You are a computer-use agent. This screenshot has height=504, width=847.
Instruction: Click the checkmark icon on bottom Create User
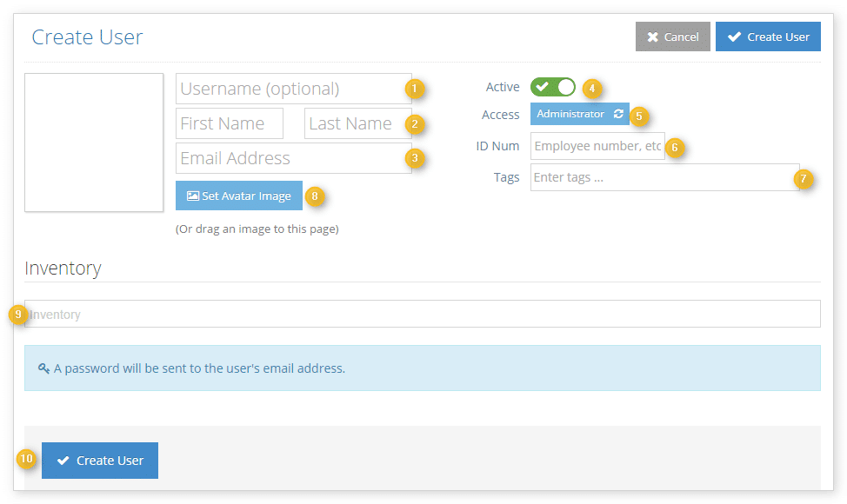(x=63, y=461)
